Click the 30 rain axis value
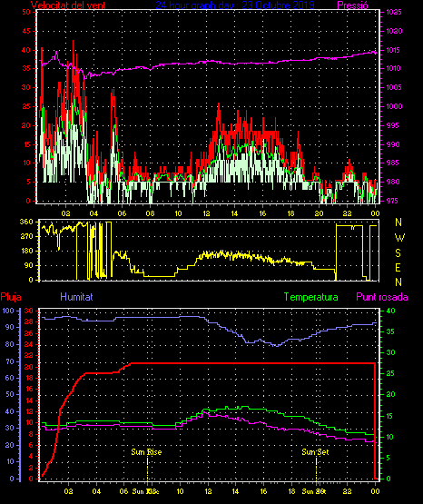The height and width of the screenshot is (504, 423). point(29,311)
